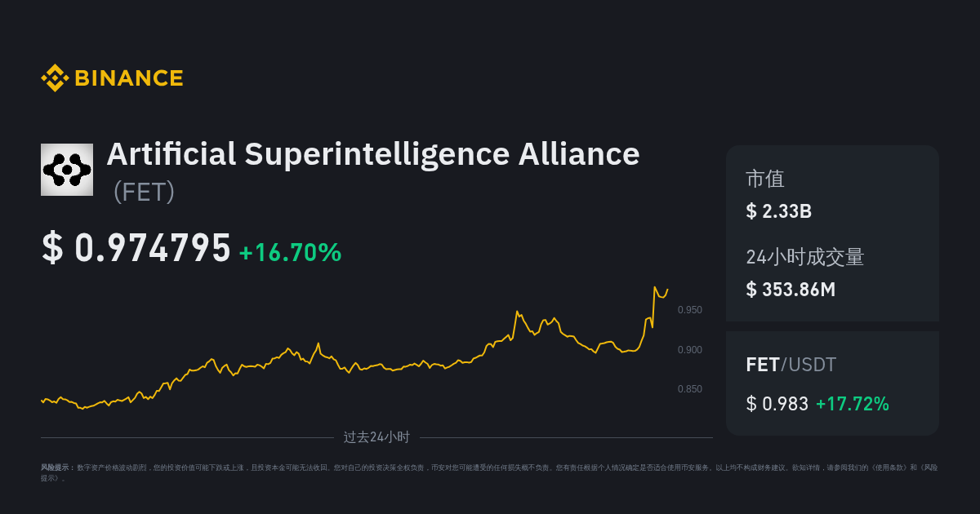Click the +16.70% change indicator
This screenshot has width=980, height=514.
(x=290, y=252)
